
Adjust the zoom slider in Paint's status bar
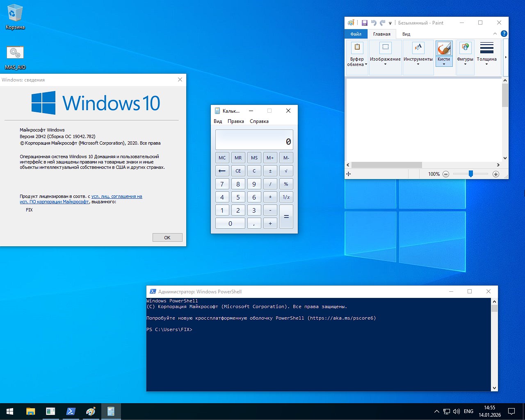pyautogui.click(x=470, y=174)
